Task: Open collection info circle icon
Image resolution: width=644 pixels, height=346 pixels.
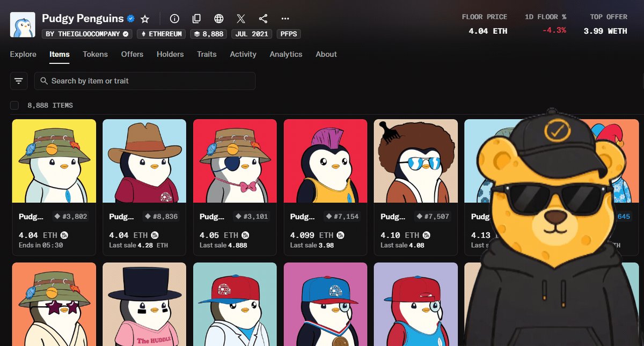Action: [x=174, y=19]
